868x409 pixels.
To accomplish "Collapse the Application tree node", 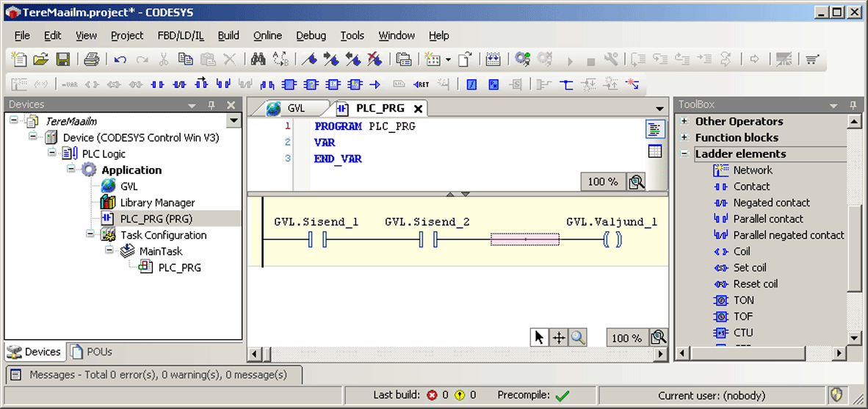I will click(70, 169).
